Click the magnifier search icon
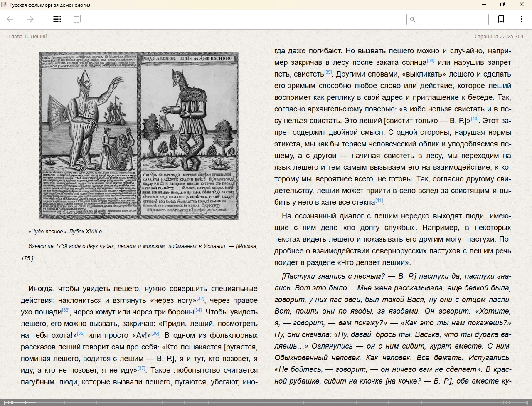 413,19
